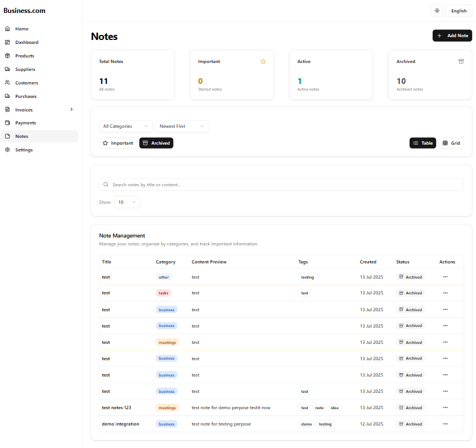
Task: Click the '12 Jul 2025' created date
Action: 371,424
